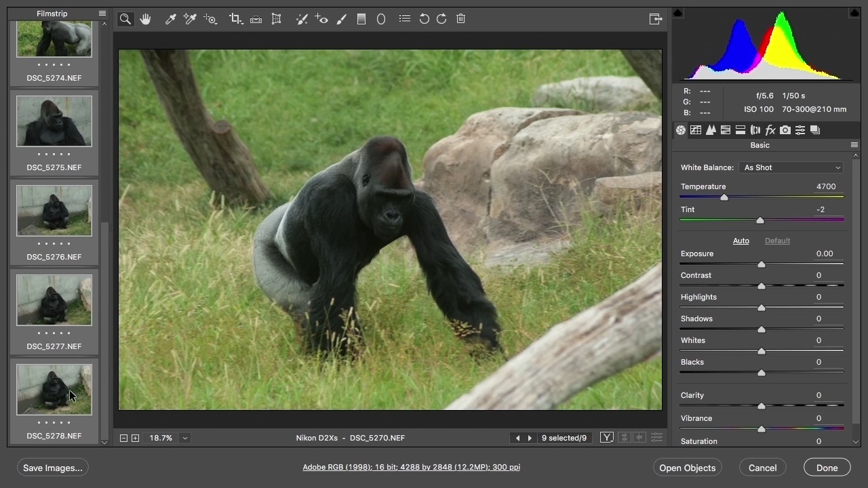Screen dimensions: 868x488
Task: Click the Contrast slider handle
Action: (761, 286)
